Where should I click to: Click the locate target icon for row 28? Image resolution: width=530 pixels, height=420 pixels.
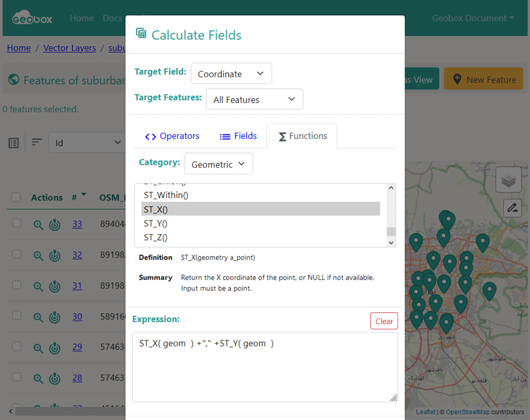(x=55, y=378)
